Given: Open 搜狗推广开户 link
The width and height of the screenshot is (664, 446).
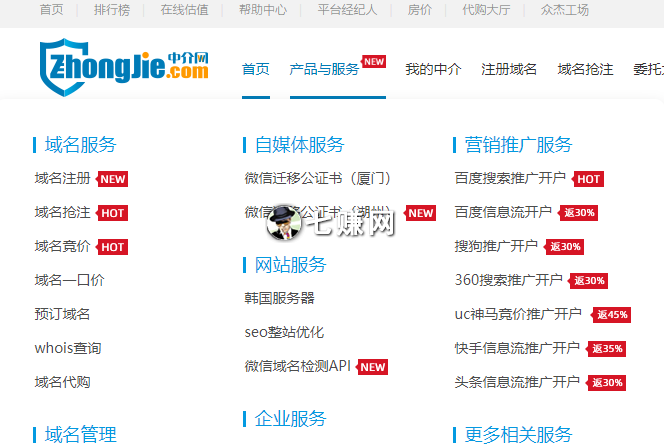Looking at the screenshot, I should [x=496, y=246].
